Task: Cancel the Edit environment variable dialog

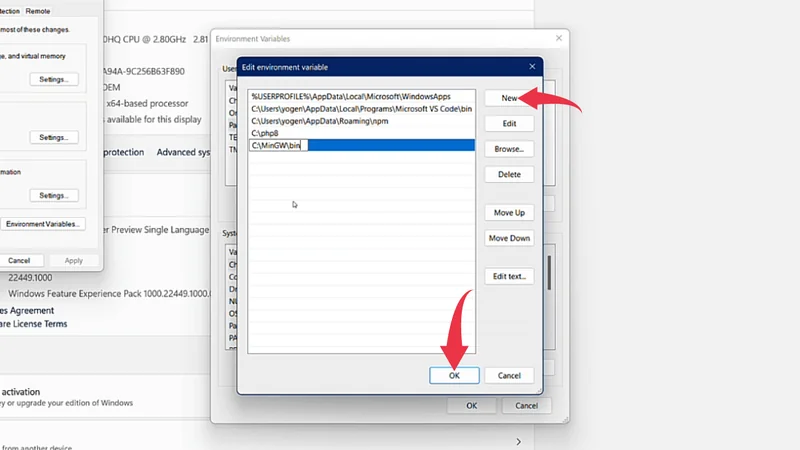Action: 509,375
